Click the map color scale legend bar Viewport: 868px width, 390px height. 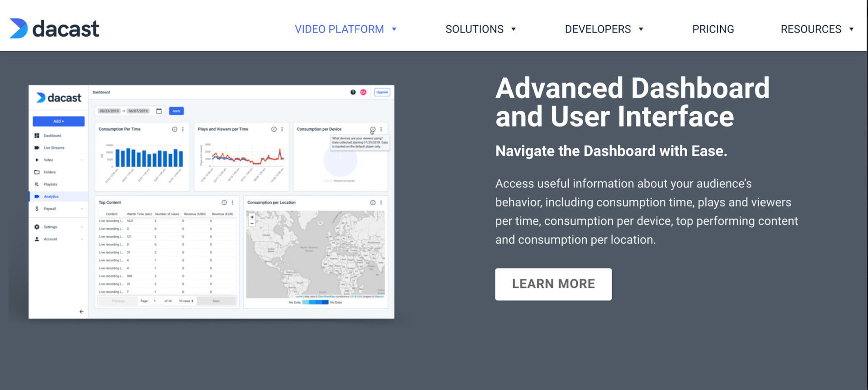[315, 302]
